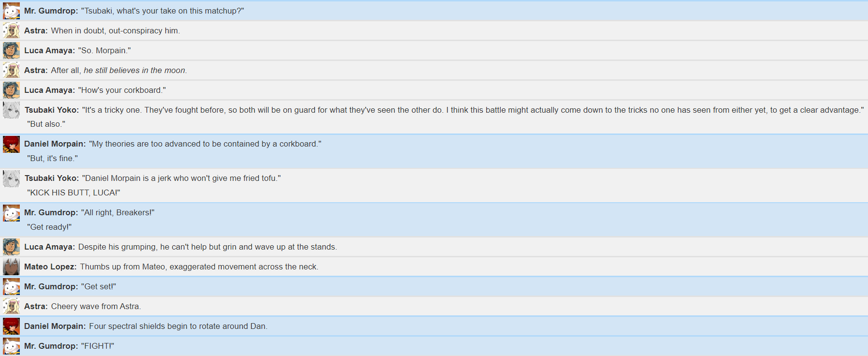Click Tsubaki Yoko's avatar beside 'It's a tricky one'

tap(12, 110)
